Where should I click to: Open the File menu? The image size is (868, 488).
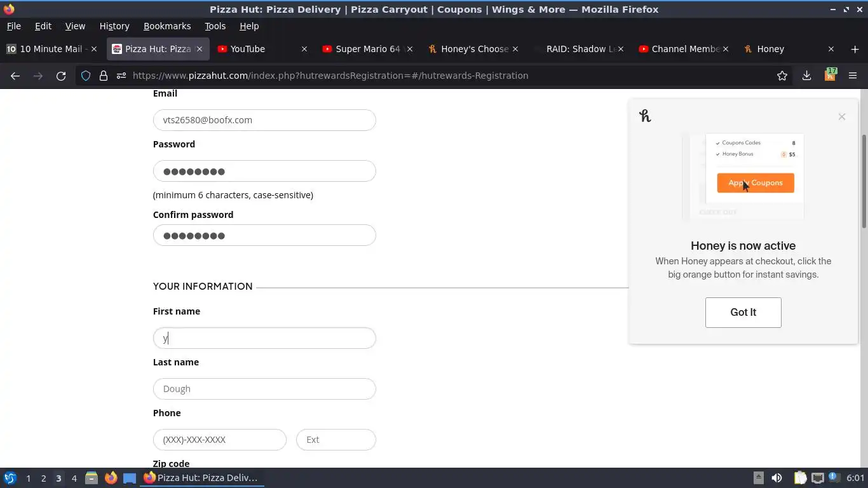pos(13,26)
